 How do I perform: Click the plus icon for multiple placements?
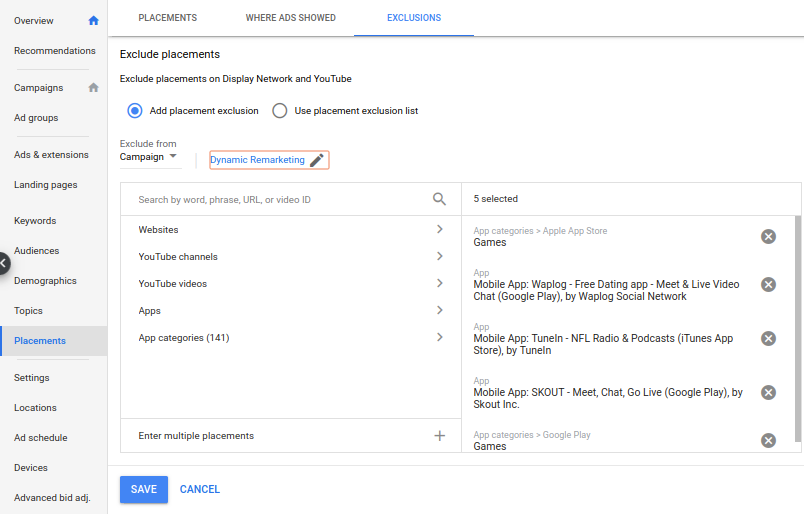click(x=439, y=436)
